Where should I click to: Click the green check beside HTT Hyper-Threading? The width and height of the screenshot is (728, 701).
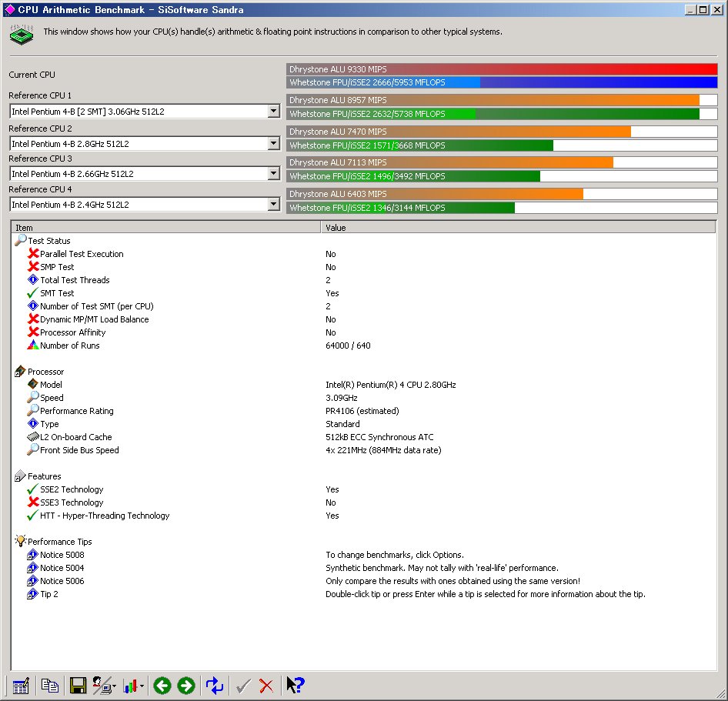point(32,516)
